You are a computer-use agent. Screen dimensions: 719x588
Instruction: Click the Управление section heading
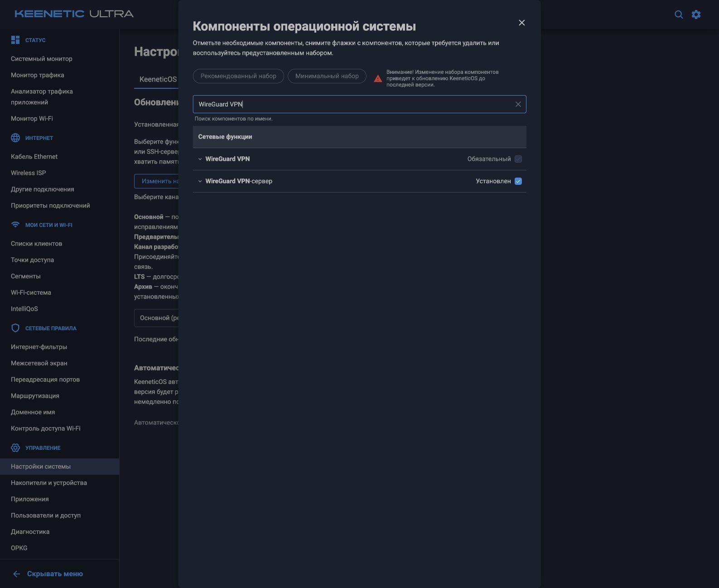click(43, 448)
